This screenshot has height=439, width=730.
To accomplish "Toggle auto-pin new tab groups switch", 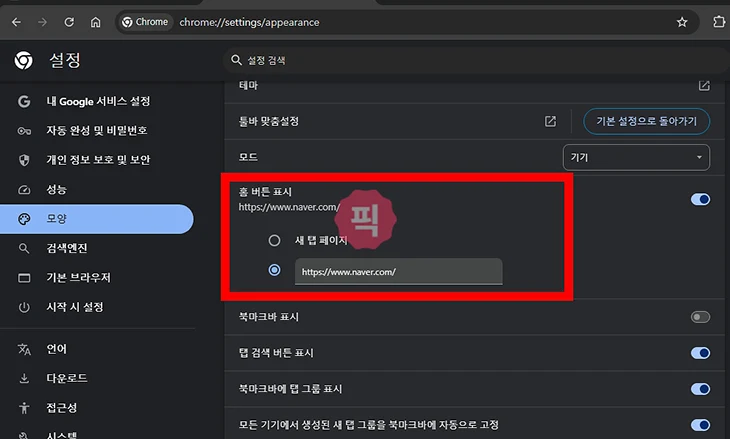I will (700, 425).
